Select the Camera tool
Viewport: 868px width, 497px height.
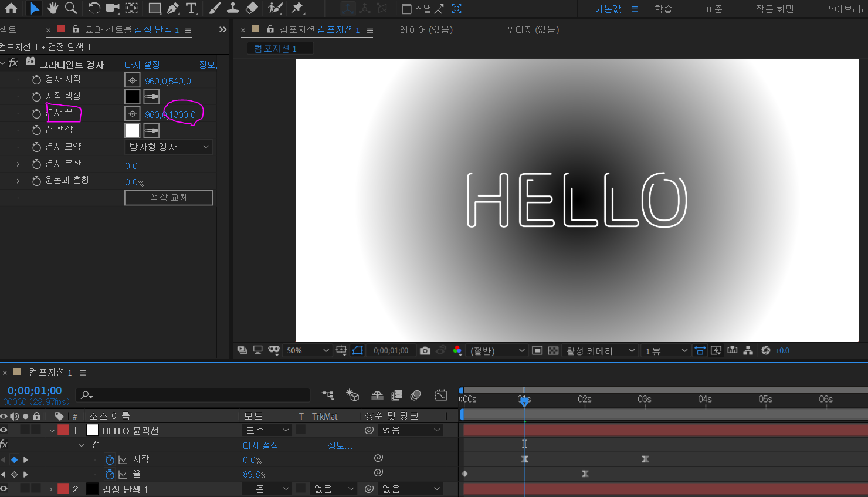tap(113, 8)
